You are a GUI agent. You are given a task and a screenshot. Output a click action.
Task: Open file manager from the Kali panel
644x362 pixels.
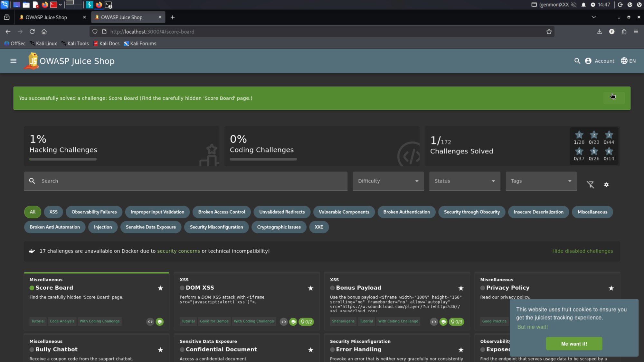tap(26, 5)
